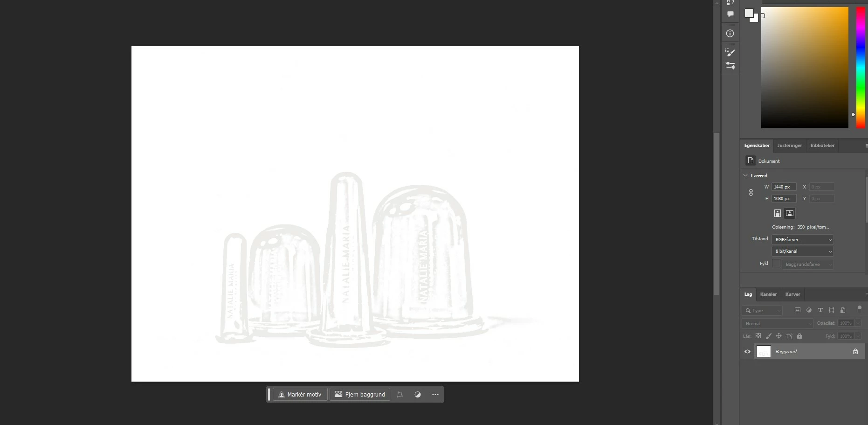Click the X position field
Image resolution: width=868 pixels, height=425 pixels.
821,187
